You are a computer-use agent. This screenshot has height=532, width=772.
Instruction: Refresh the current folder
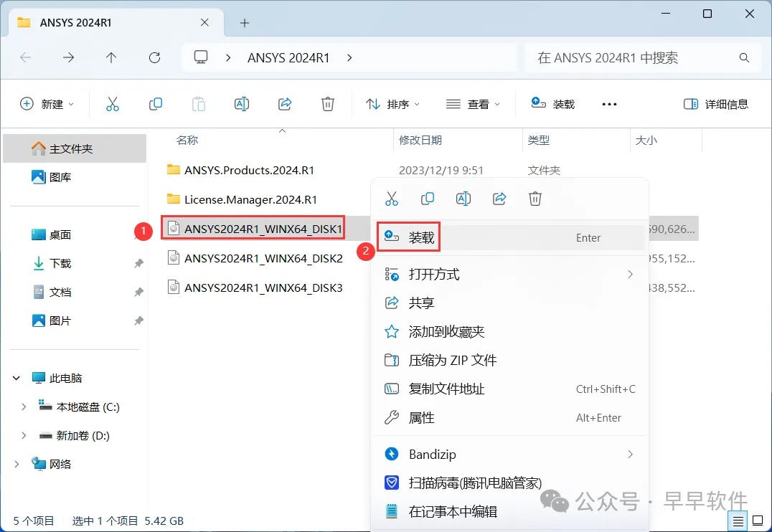[154, 57]
